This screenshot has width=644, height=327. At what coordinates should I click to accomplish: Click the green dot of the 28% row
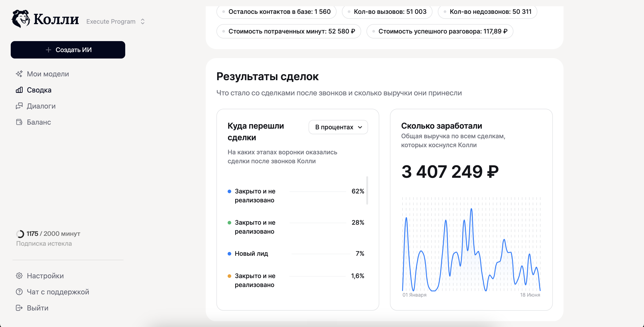[x=229, y=223]
